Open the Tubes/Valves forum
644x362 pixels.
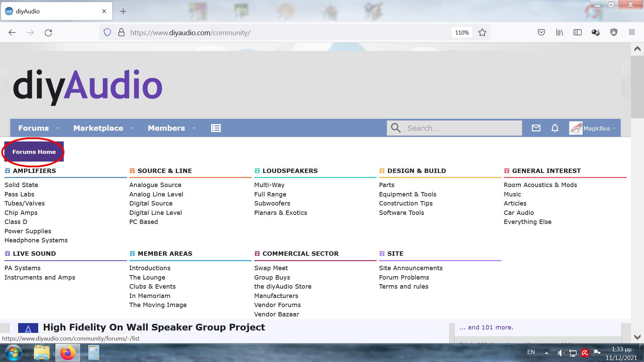coord(24,203)
